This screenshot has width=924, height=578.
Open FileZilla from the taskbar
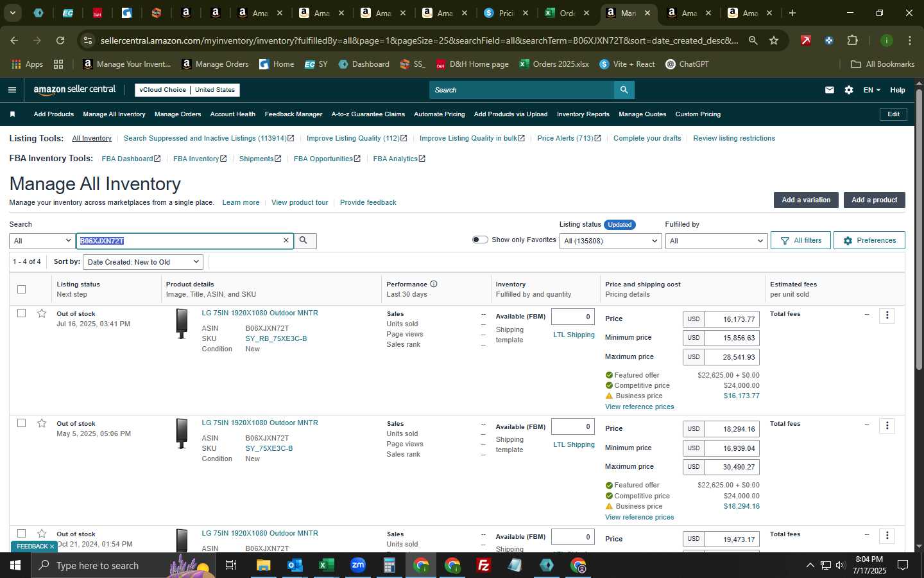click(x=484, y=565)
